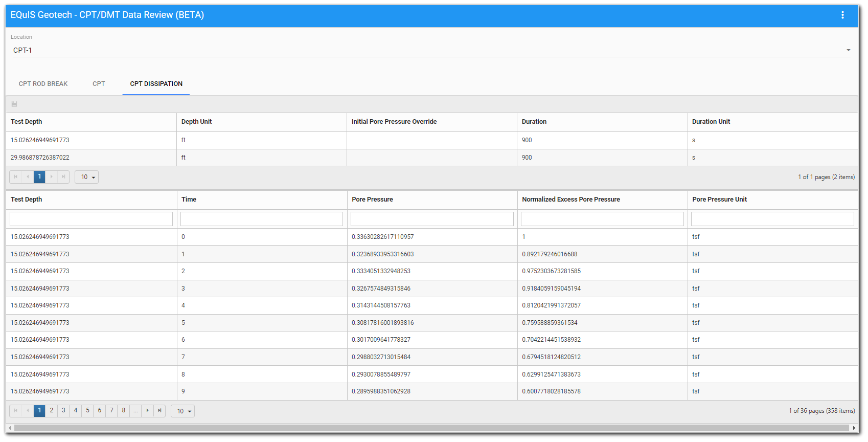Switch to the CPT tab
This screenshot has height=442, width=868.
pyautogui.click(x=99, y=84)
